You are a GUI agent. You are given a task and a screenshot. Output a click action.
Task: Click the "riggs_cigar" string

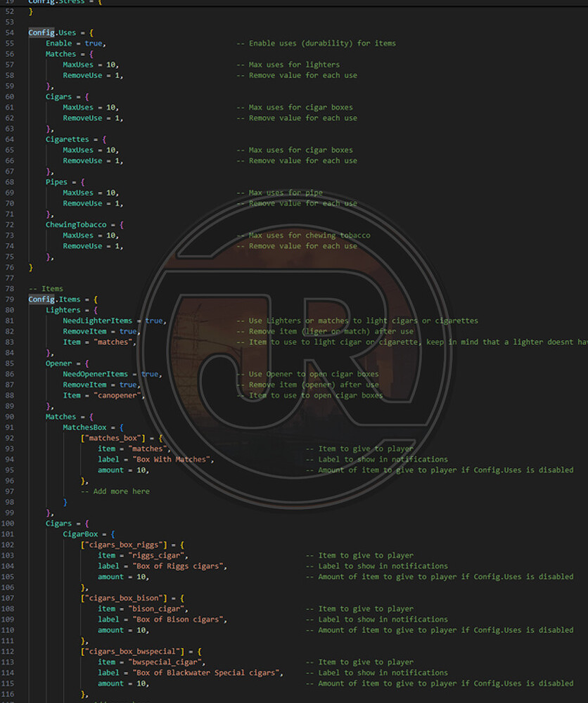(x=157, y=555)
